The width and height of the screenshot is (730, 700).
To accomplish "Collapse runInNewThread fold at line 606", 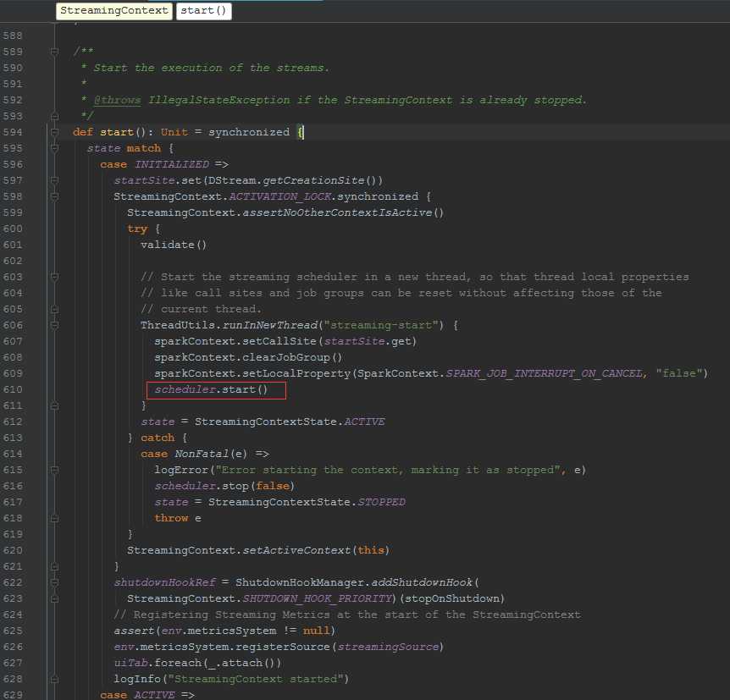I will pos(54,325).
